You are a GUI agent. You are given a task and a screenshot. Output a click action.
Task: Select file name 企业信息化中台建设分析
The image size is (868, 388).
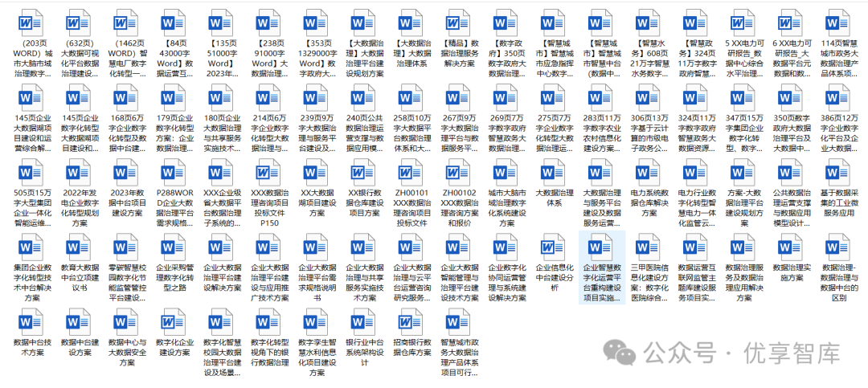(x=553, y=278)
